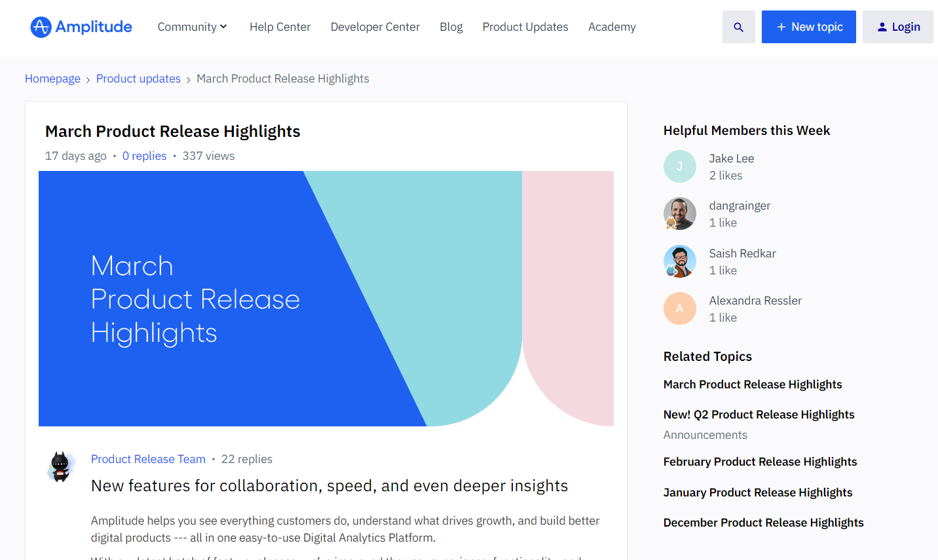Image resolution: width=938 pixels, height=560 pixels.
Task: Open the breadcrumb chevron after Homepage
Action: click(88, 79)
